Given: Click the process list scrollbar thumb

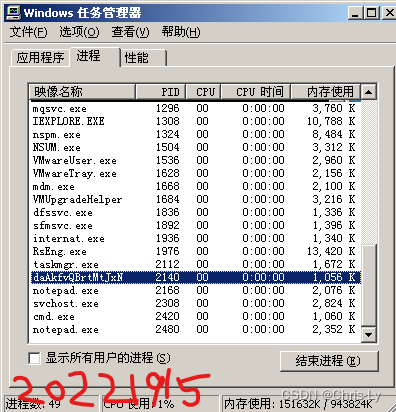Looking at the screenshot, I should [369, 285].
